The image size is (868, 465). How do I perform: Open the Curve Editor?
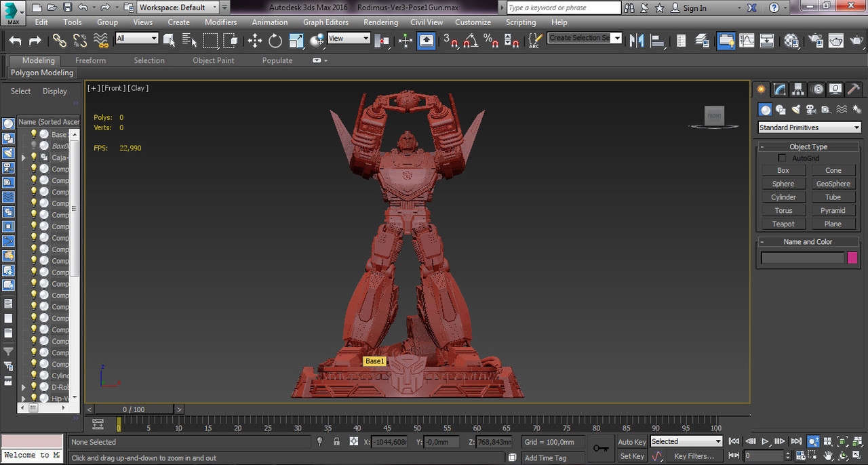point(747,41)
